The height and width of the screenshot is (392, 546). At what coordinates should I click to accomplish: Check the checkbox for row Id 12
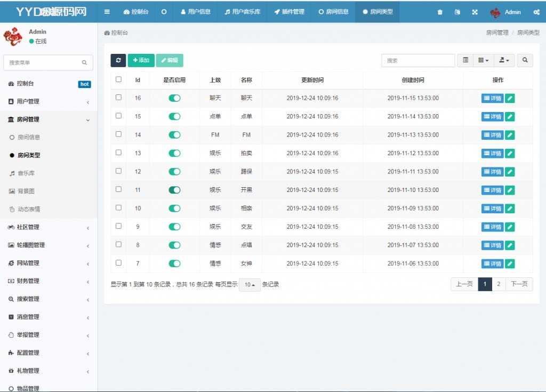click(x=118, y=171)
